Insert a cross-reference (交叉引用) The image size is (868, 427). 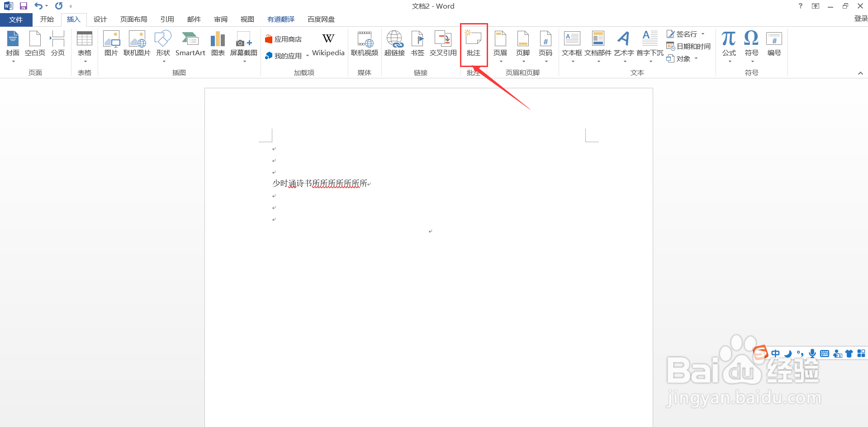click(443, 44)
